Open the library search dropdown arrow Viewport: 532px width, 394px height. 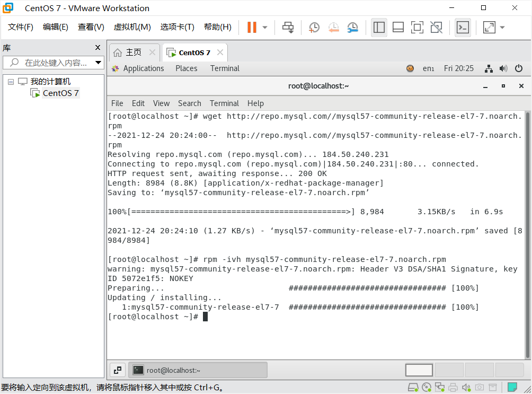[98, 63]
